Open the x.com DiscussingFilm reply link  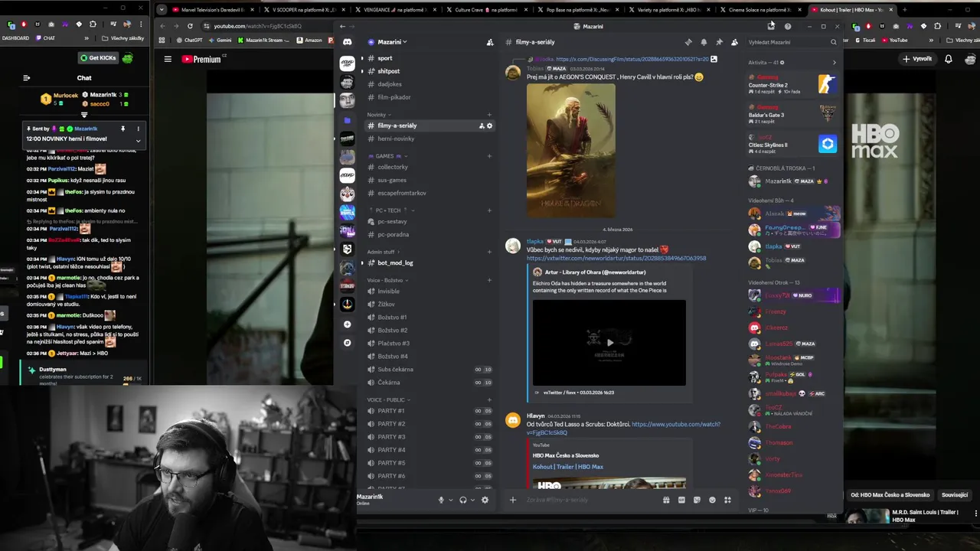[632, 59]
